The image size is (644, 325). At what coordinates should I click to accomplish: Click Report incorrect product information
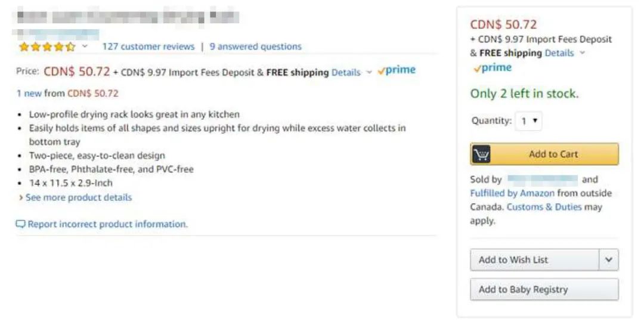coord(107,224)
